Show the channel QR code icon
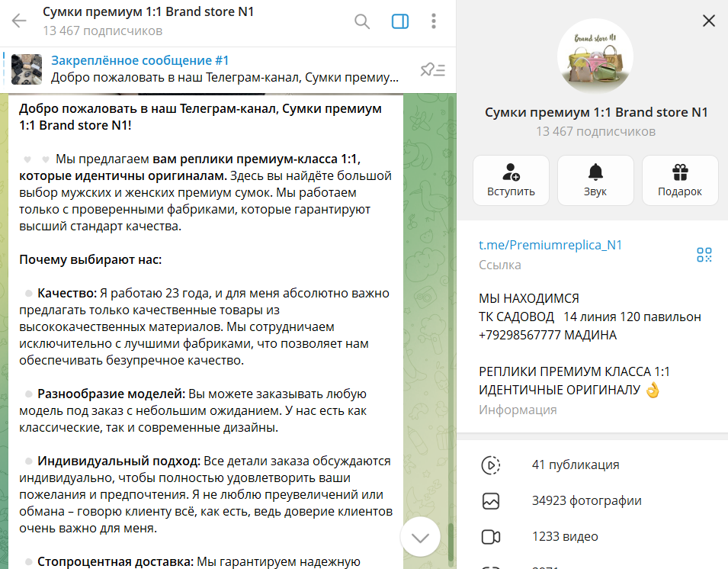The image size is (728, 569). point(704,255)
